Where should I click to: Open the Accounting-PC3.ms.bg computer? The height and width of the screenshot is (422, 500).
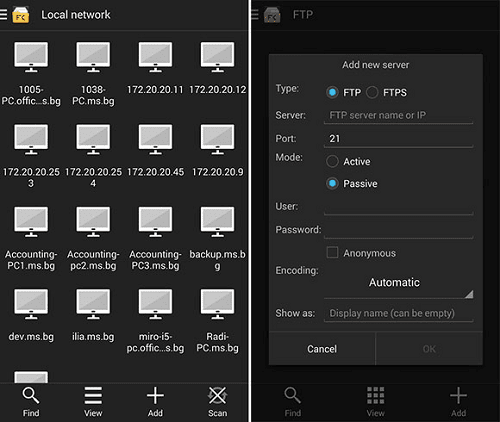click(155, 238)
